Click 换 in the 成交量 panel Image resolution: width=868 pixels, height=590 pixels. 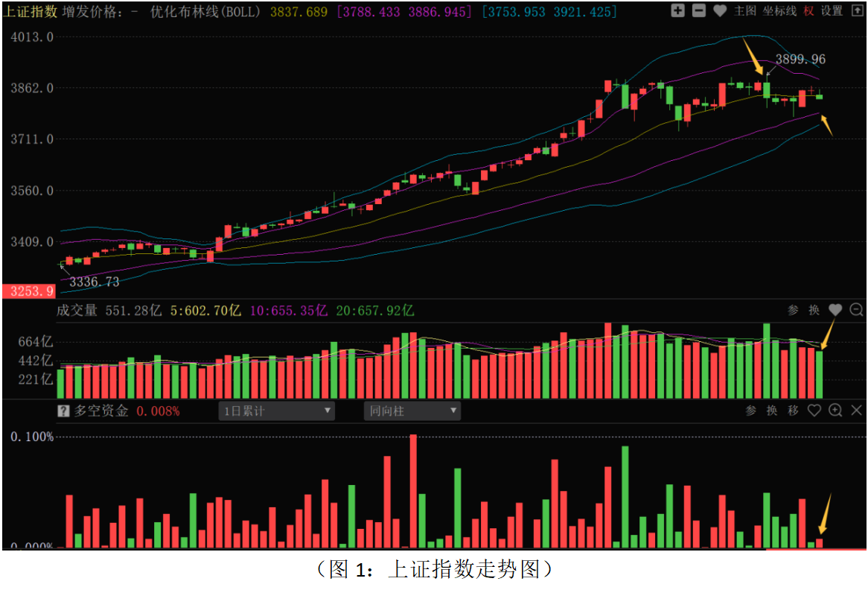814,310
